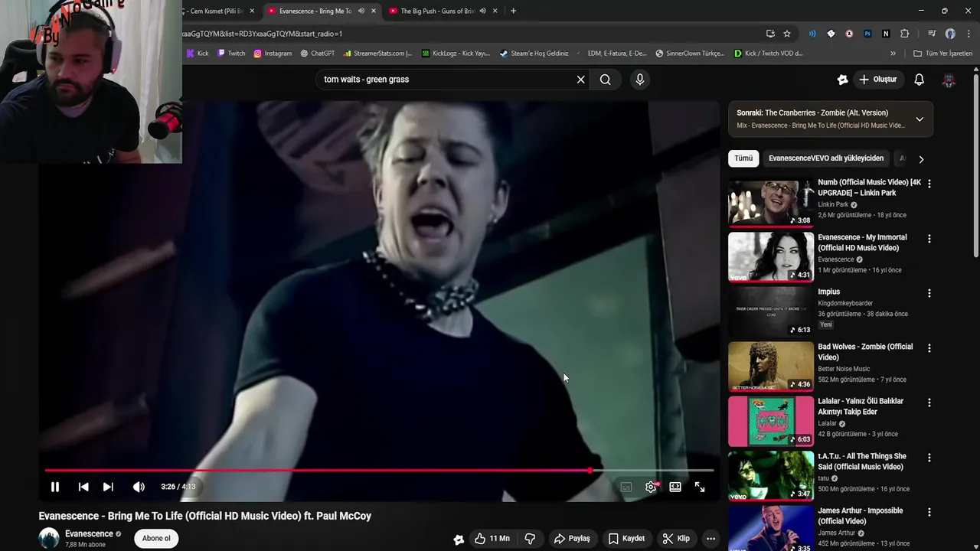Open Instagram bookmark
This screenshot has width=980, height=551.
pyautogui.click(x=273, y=54)
